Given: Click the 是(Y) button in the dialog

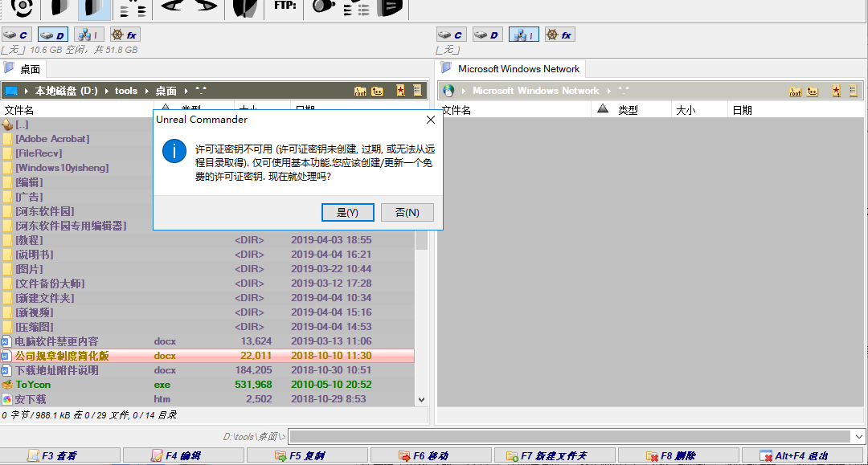Looking at the screenshot, I should (x=348, y=212).
